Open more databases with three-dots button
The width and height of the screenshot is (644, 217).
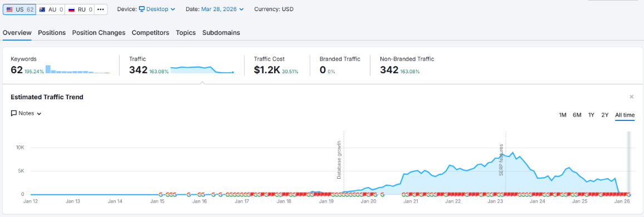pyautogui.click(x=101, y=9)
